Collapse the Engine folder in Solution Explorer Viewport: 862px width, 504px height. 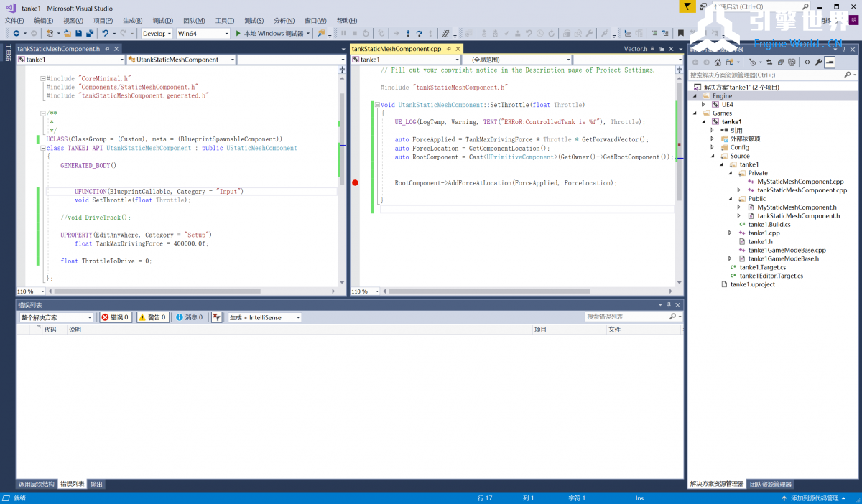[x=695, y=95]
